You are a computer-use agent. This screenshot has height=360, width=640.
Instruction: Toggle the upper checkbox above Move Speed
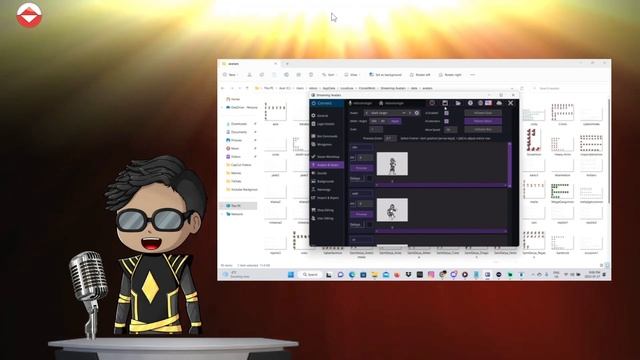tap(446, 113)
